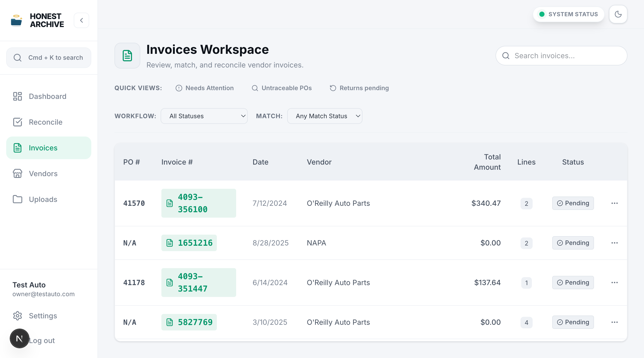Image resolution: width=644 pixels, height=358 pixels.
Task: Open the Vendors page
Action: click(49, 174)
